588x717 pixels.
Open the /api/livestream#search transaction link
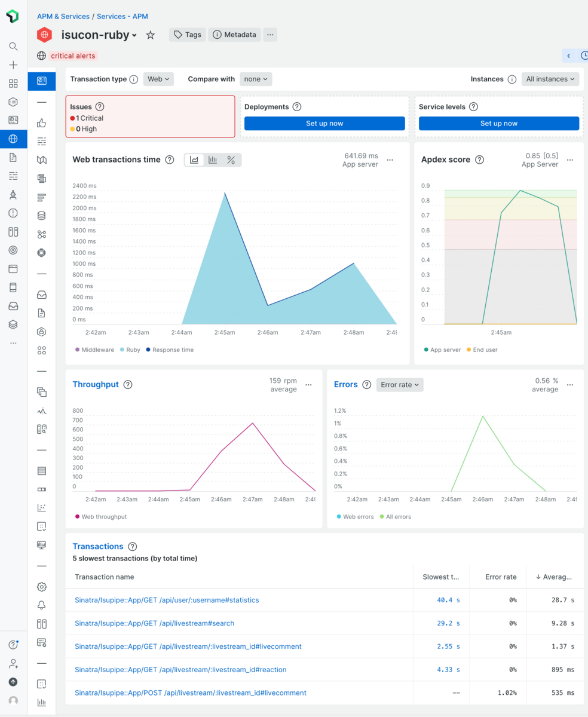pos(154,623)
